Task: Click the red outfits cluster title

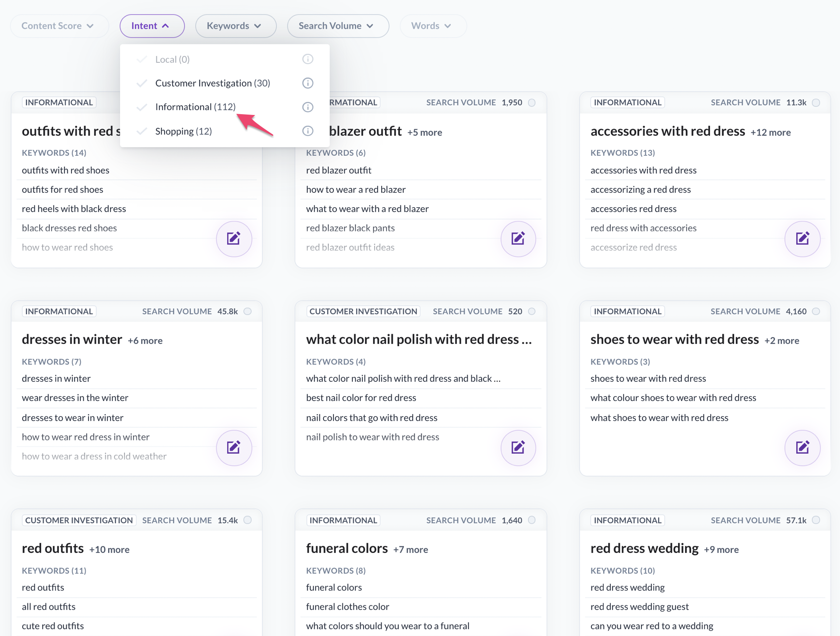Action: click(x=53, y=548)
